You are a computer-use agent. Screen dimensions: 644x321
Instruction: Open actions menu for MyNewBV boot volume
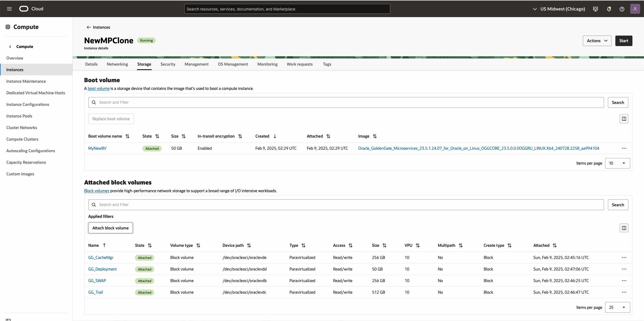coord(624,148)
